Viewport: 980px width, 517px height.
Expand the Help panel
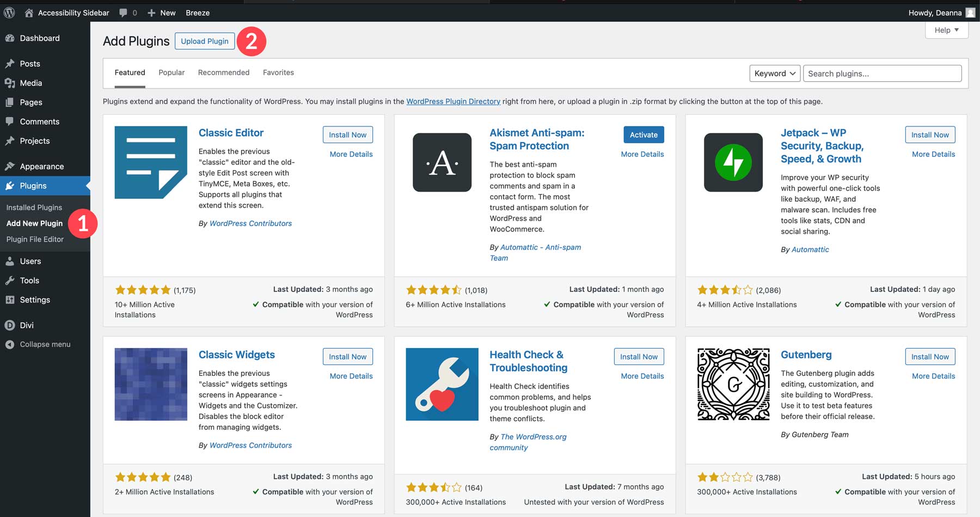point(946,30)
